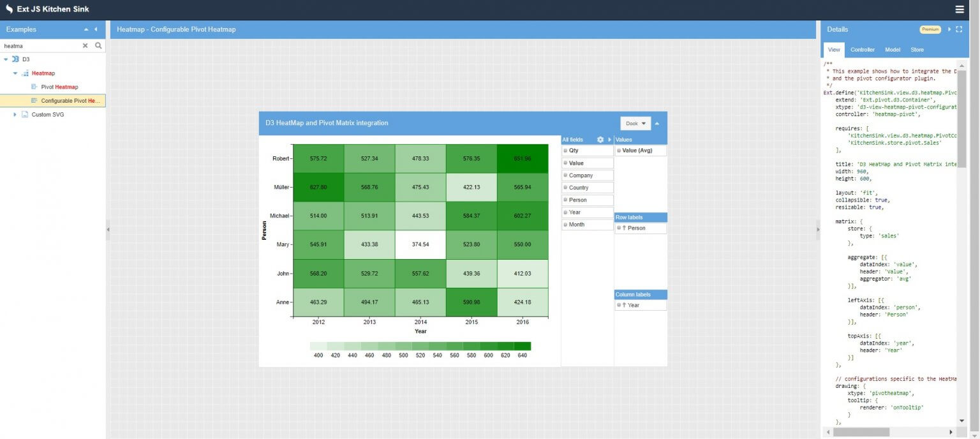Click the search magnifier in Examples panel
The width and height of the screenshot is (980, 439).
pyautogui.click(x=98, y=45)
